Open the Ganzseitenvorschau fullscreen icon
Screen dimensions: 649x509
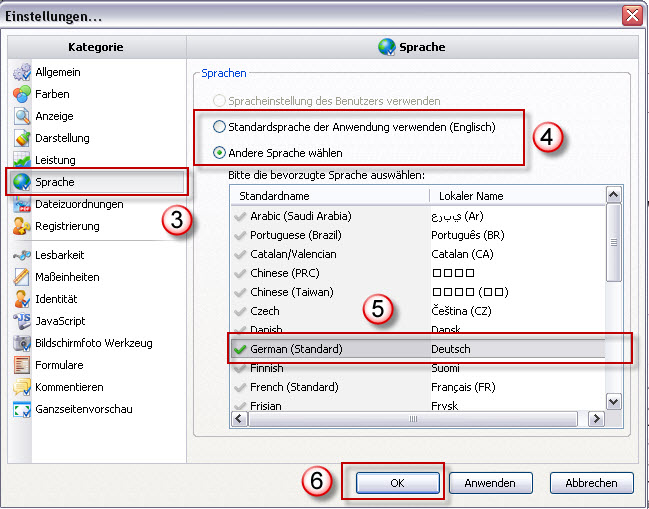coord(22,409)
